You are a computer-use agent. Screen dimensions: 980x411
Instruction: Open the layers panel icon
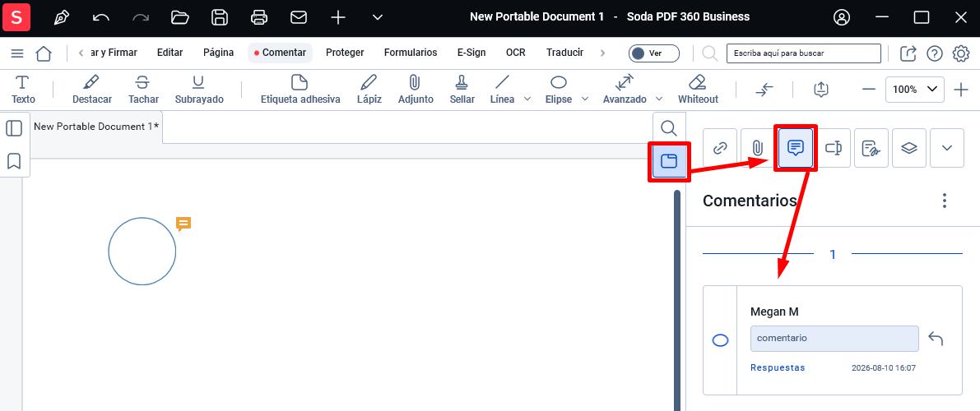(x=908, y=148)
